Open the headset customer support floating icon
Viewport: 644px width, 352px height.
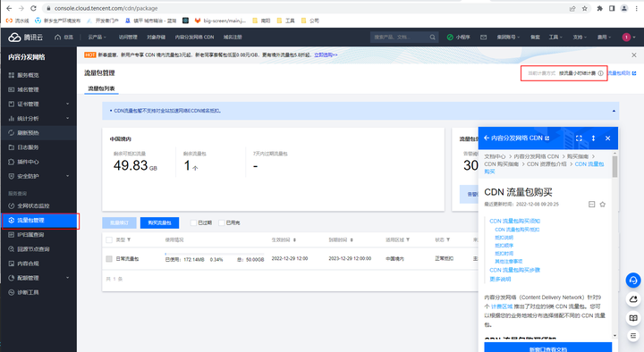click(x=633, y=281)
